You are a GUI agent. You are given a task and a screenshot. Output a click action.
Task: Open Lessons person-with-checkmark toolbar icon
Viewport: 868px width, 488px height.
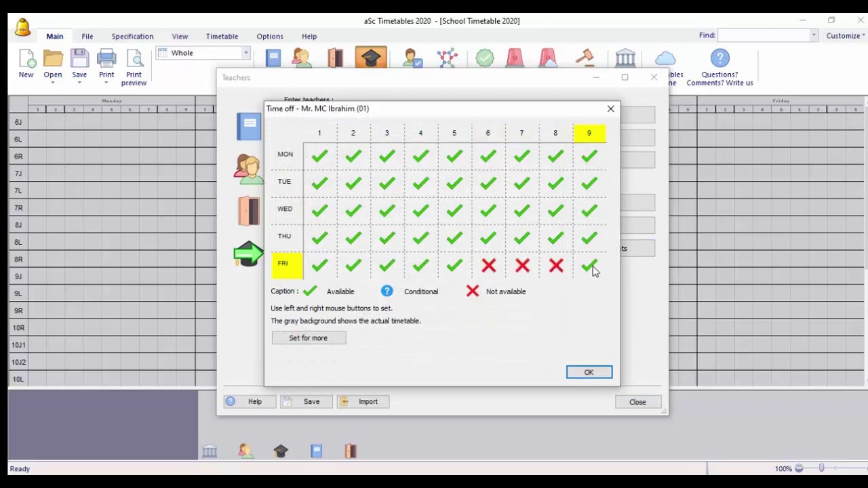[412, 58]
